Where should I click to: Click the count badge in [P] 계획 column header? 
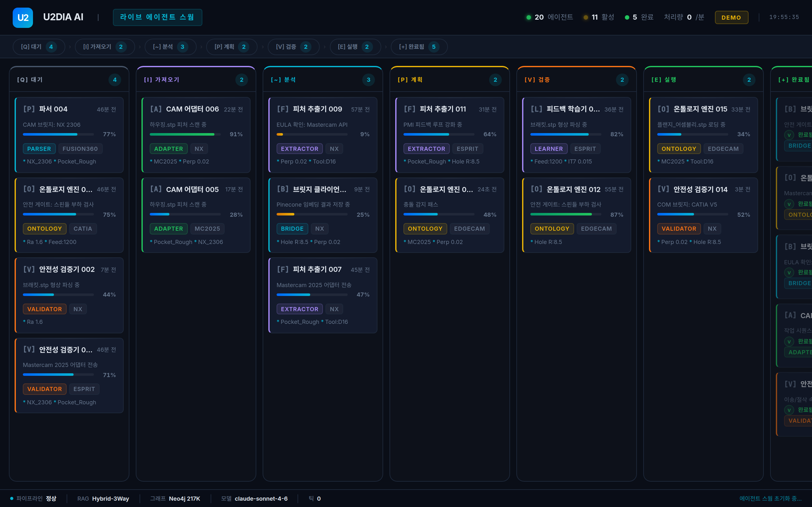point(495,80)
